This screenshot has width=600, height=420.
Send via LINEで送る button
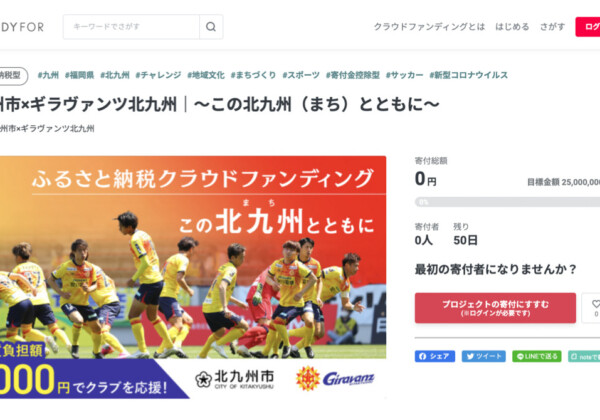tap(537, 356)
